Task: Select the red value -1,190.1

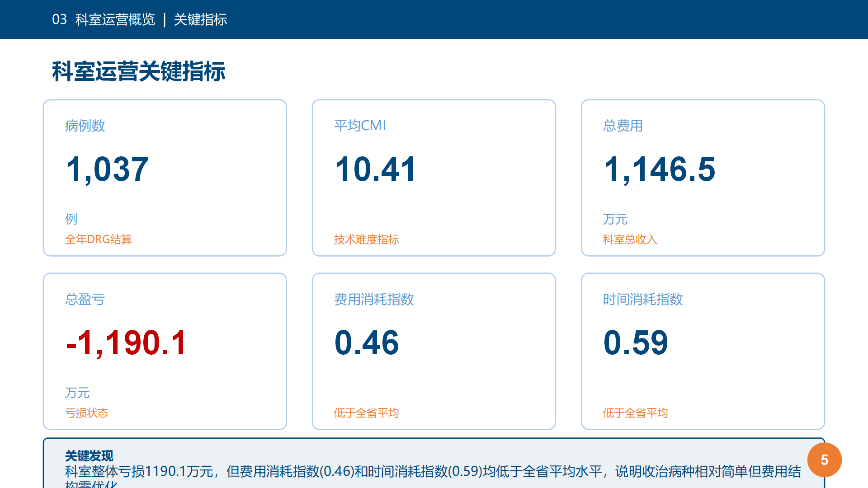Action: pos(126,343)
